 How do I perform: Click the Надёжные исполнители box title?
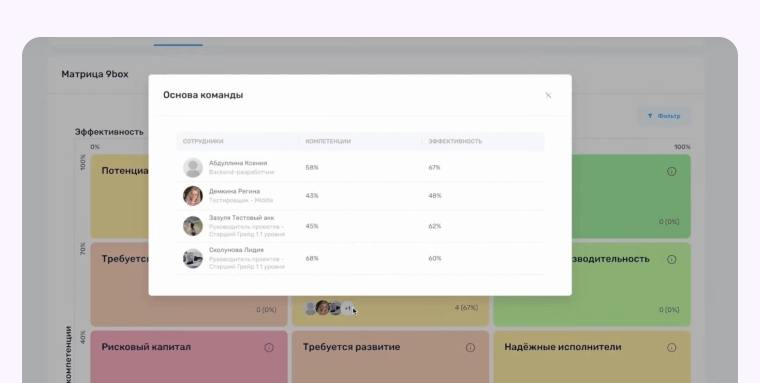pos(563,347)
